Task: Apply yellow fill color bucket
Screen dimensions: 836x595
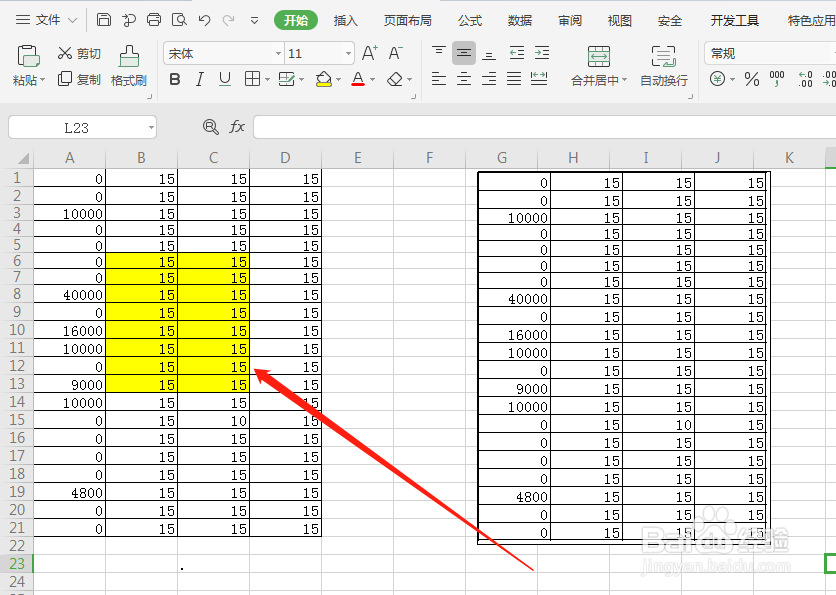Action: 324,79
